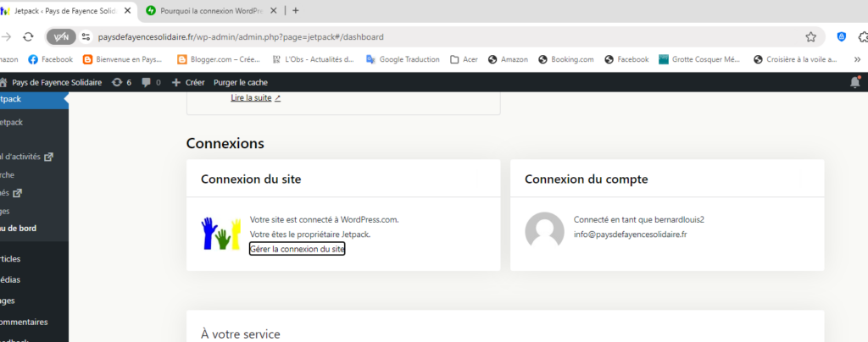This screenshot has height=342, width=868.
Task: Open the WordPress updates icon showing 6
Action: [121, 82]
